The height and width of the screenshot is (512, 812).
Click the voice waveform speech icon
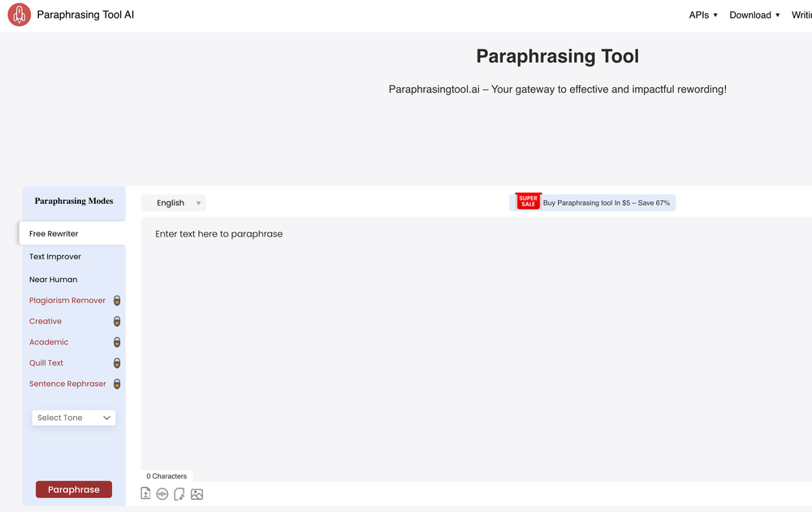click(162, 494)
